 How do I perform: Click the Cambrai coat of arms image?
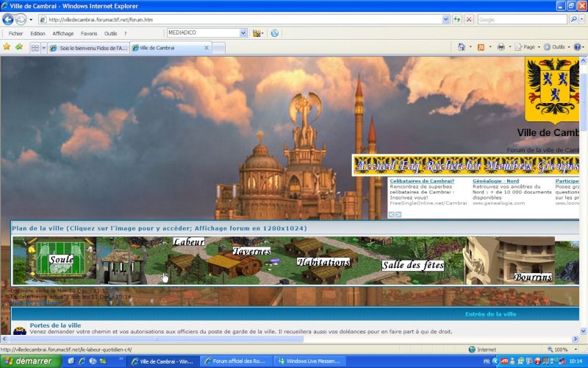click(x=552, y=89)
